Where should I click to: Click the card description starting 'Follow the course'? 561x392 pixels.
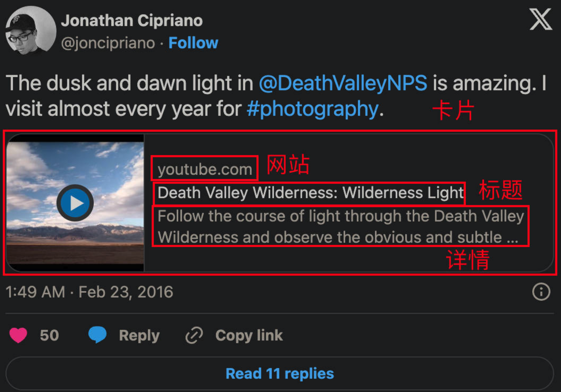(x=341, y=226)
